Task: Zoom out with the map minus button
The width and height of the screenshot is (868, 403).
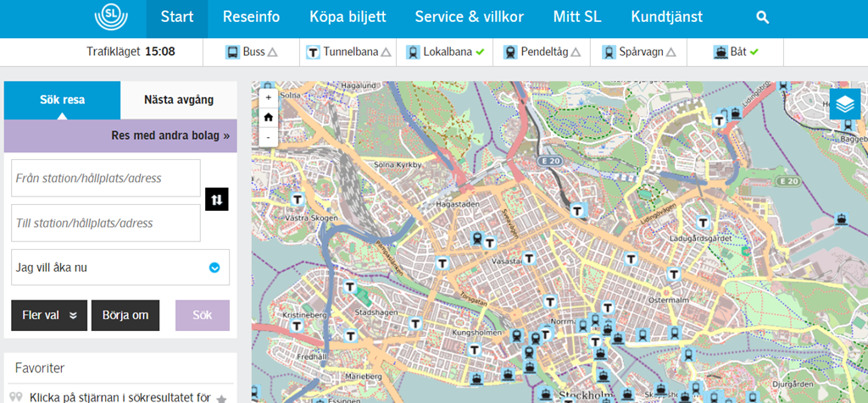Action: tap(269, 136)
